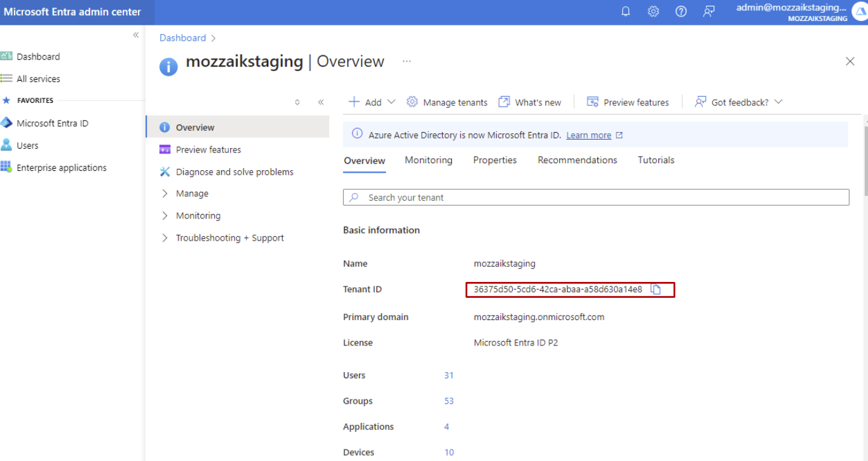Open the Applications count link 4
Image resolution: width=868 pixels, height=461 pixels.
point(447,427)
